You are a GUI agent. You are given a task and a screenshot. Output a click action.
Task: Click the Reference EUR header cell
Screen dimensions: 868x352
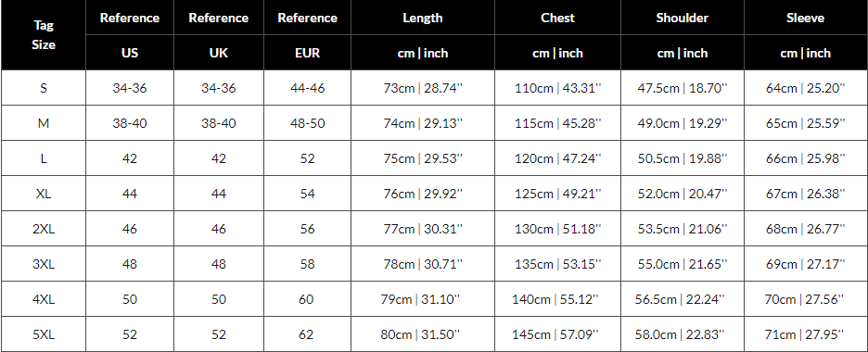tap(307, 35)
